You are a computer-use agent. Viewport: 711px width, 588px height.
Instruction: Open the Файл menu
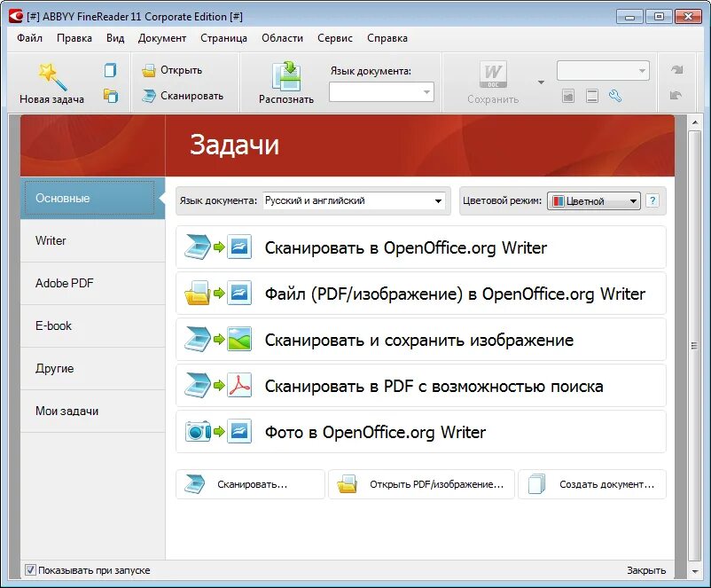30,38
